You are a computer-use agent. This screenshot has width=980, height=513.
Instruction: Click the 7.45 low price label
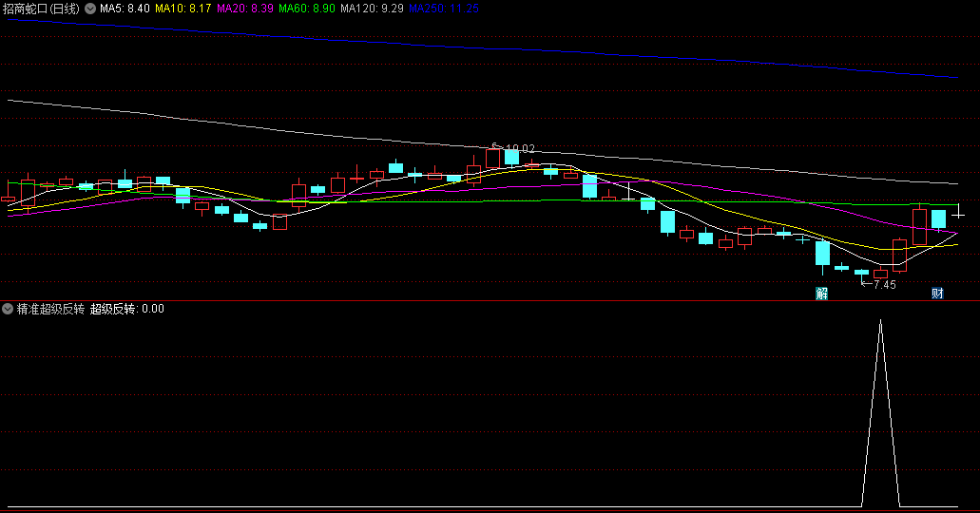pos(884,285)
